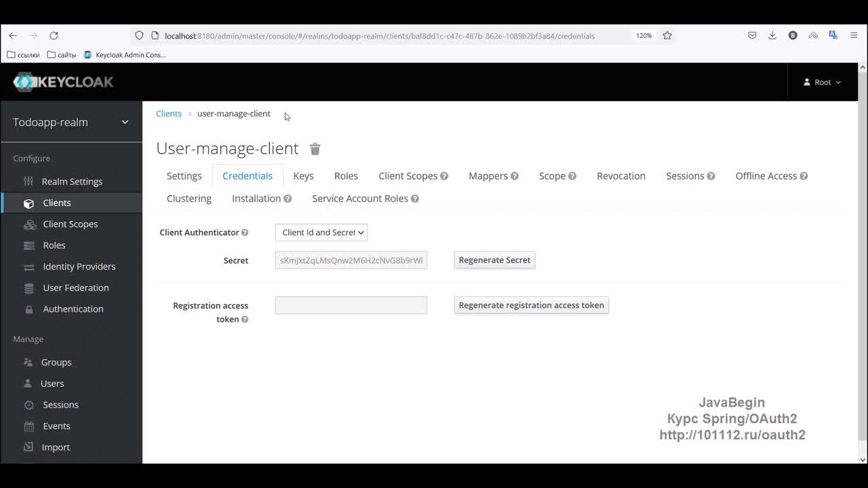This screenshot has height=488, width=868.
Task: Show Registration access token help icon
Action: [245, 319]
